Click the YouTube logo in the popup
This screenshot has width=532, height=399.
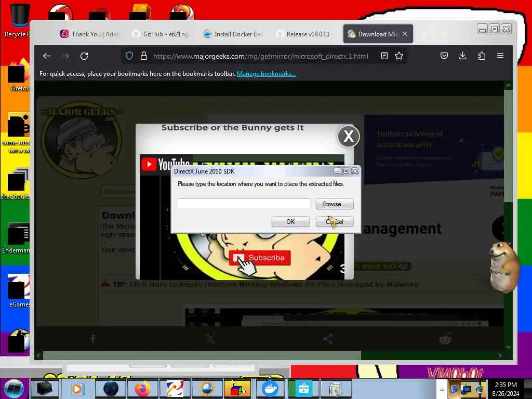point(166,165)
